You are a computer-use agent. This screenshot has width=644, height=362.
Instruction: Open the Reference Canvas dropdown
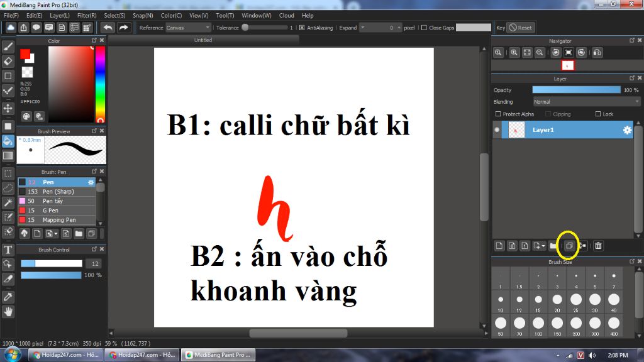pos(188,28)
